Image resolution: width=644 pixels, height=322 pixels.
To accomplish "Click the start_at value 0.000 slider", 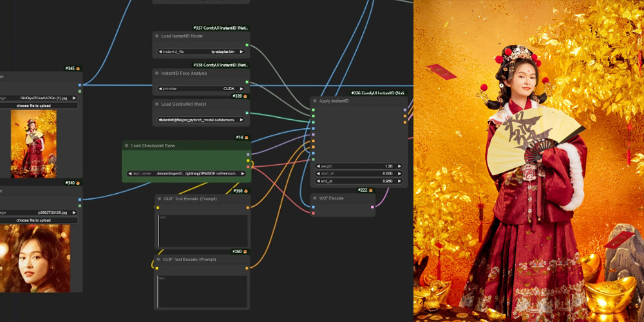I will click(359, 173).
